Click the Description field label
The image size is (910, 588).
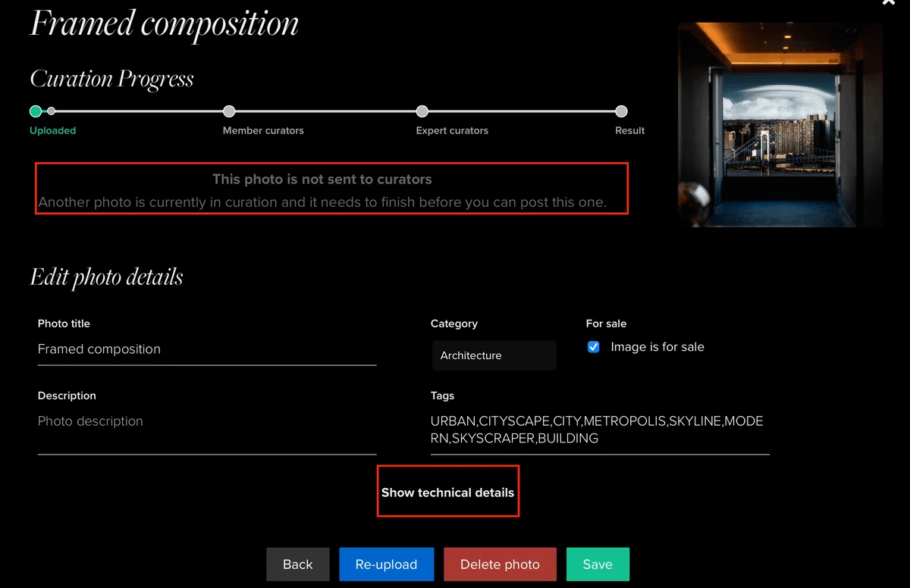pyautogui.click(x=67, y=396)
